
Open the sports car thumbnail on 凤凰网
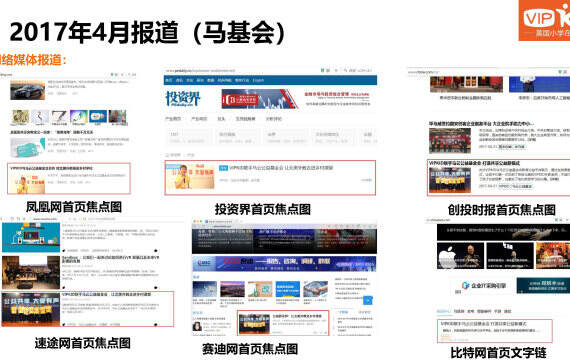click(28, 90)
